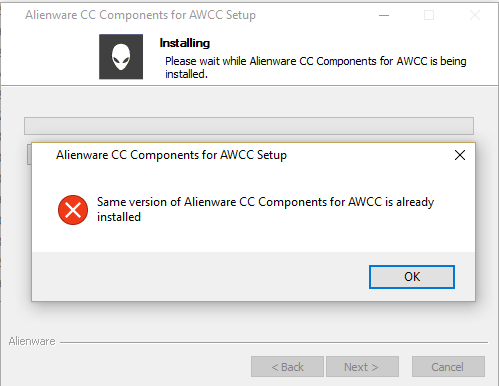Click the main setup window title text
The image size is (499, 386).
point(141,15)
